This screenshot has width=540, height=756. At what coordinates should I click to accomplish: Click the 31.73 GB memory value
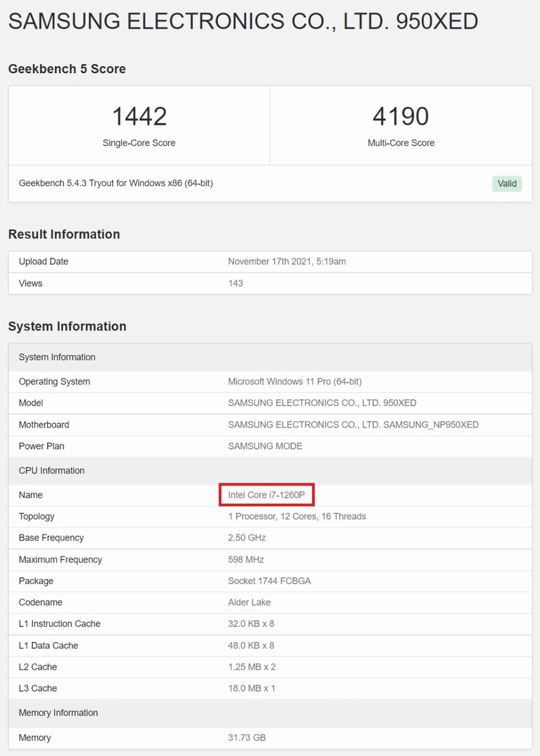click(247, 738)
